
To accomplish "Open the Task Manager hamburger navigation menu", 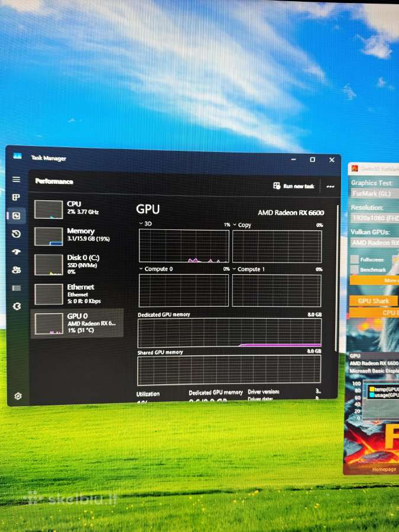I will tap(16, 180).
